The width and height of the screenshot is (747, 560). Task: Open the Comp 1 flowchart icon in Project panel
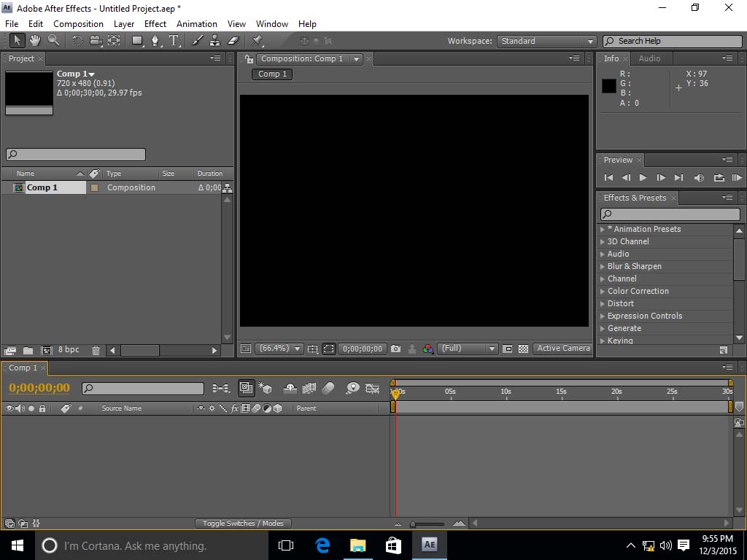coord(228,187)
